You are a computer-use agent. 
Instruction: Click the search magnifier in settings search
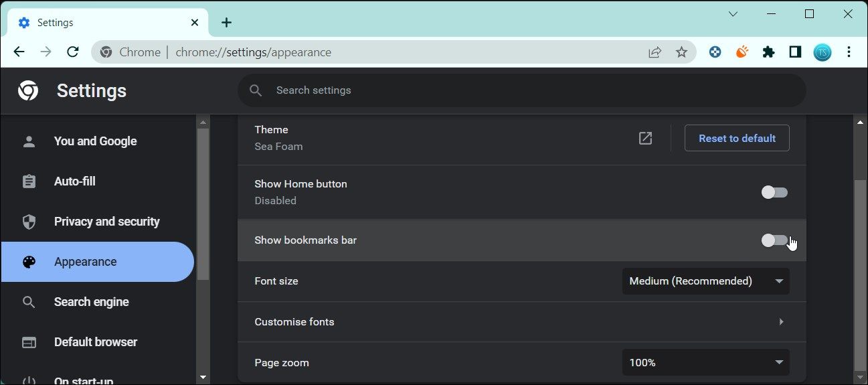click(x=256, y=90)
